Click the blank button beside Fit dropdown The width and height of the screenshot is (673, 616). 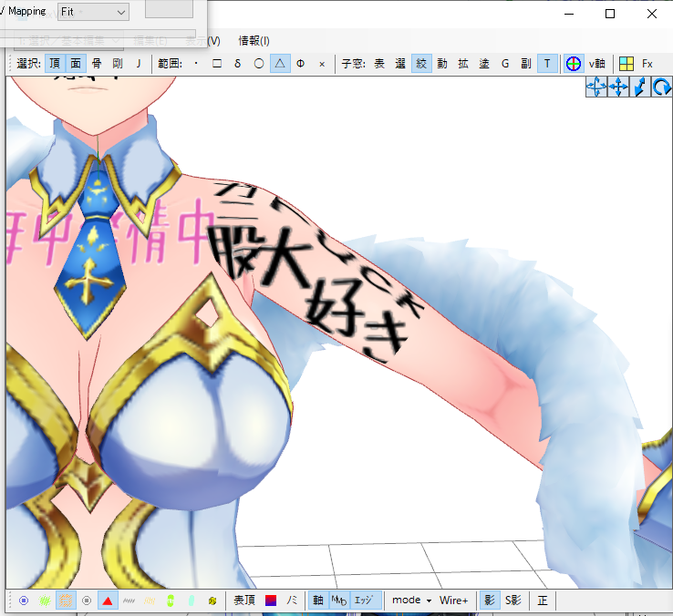pyautogui.click(x=169, y=9)
